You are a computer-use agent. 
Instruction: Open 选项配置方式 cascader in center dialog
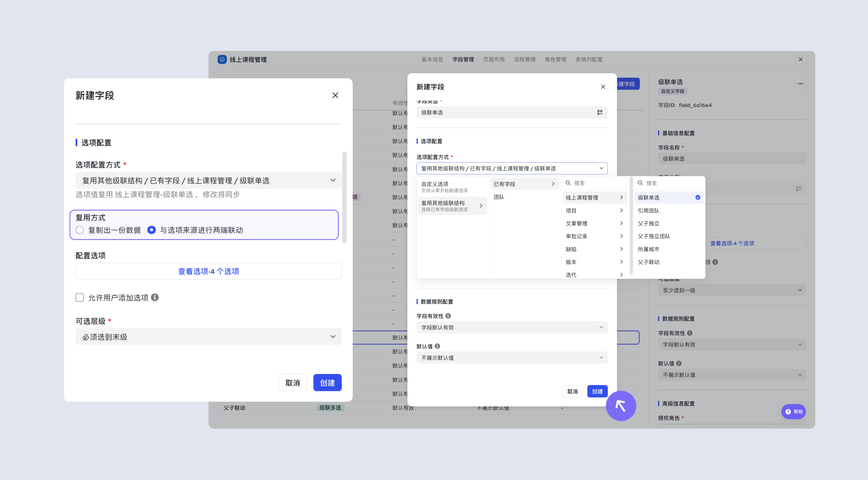pos(512,168)
